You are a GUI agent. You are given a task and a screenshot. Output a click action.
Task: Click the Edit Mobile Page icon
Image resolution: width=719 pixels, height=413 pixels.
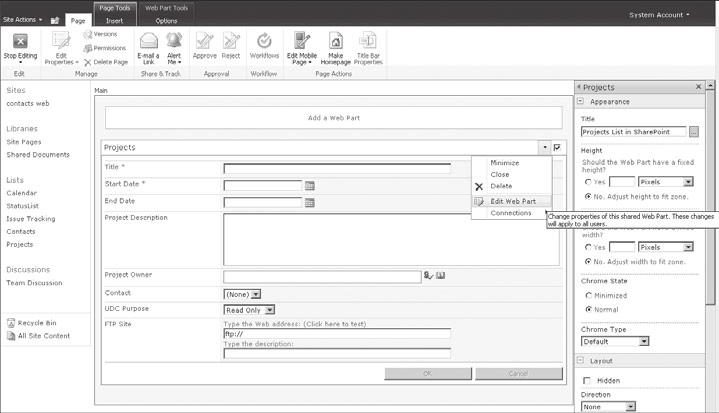(302, 40)
